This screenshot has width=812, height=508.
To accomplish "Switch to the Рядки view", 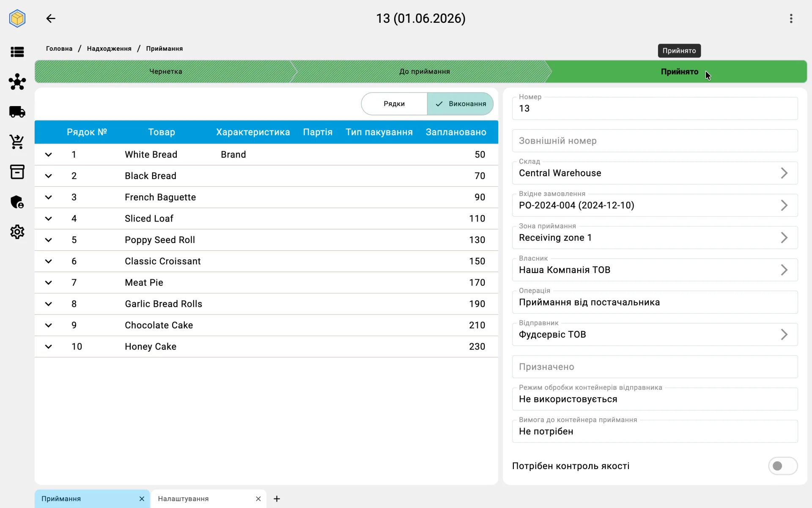I will pyautogui.click(x=394, y=104).
